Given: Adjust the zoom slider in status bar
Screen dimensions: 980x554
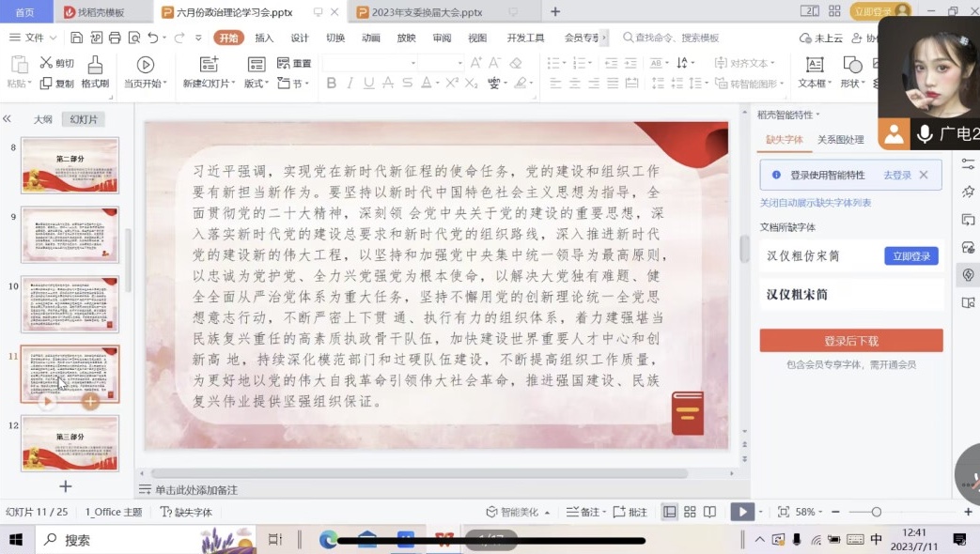Looking at the screenshot, I should [876, 512].
